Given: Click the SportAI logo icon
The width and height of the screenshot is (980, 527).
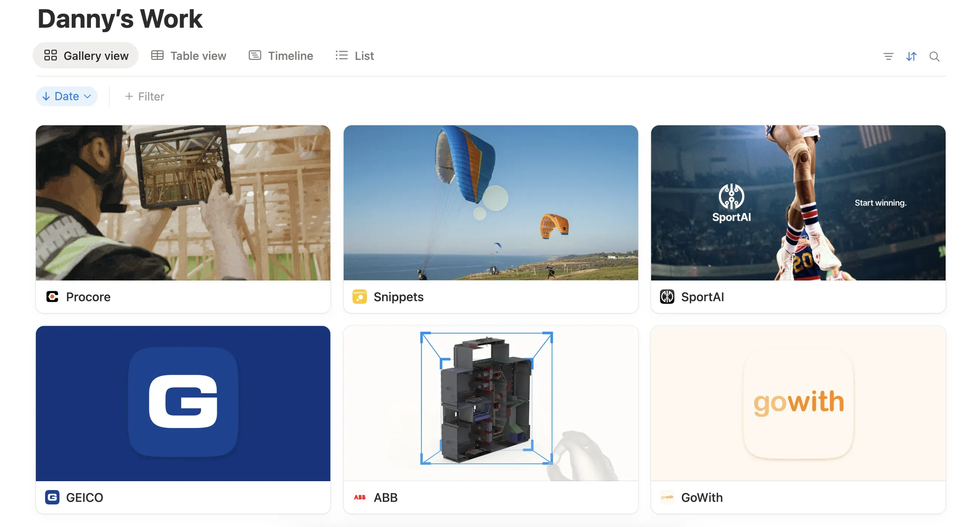Looking at the screenshot, I should pos(667,297).
